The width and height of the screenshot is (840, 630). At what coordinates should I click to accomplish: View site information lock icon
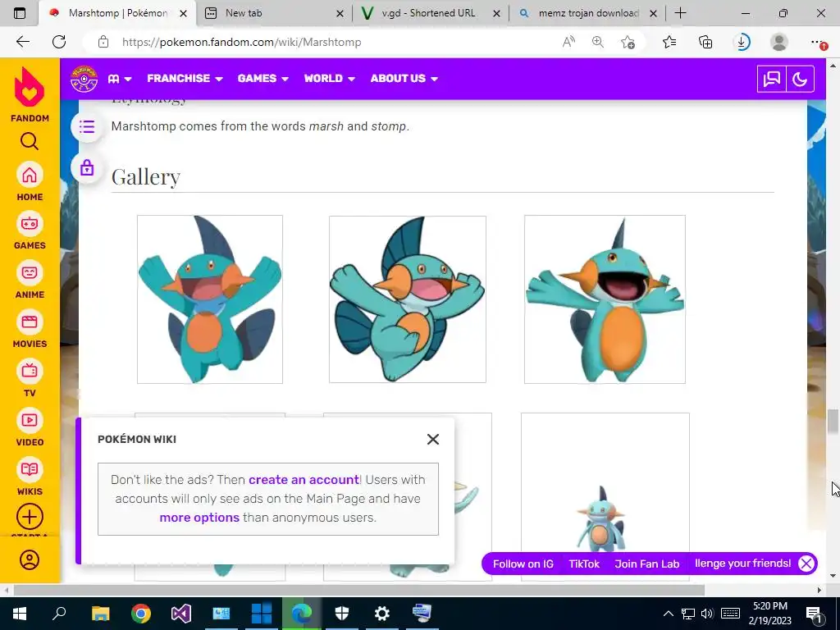pos(103,42)
